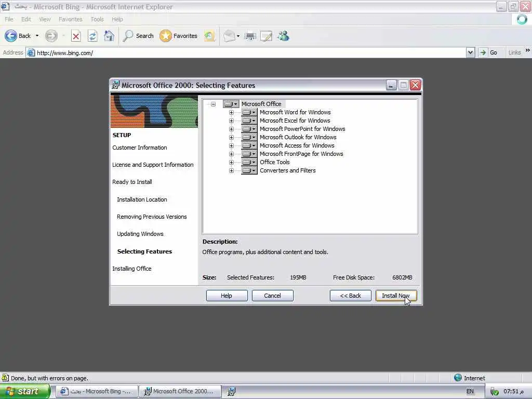Select the Microsoft Outlook for Windows label
Image resolution: width=532 pixels, height=399 pixels.
(298, 137)
